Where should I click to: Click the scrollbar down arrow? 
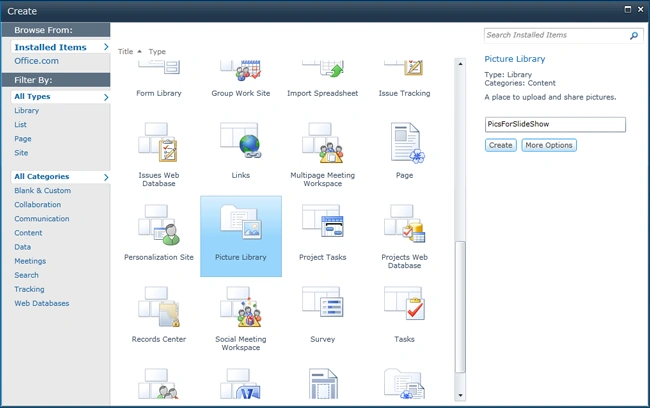(460, 396)
